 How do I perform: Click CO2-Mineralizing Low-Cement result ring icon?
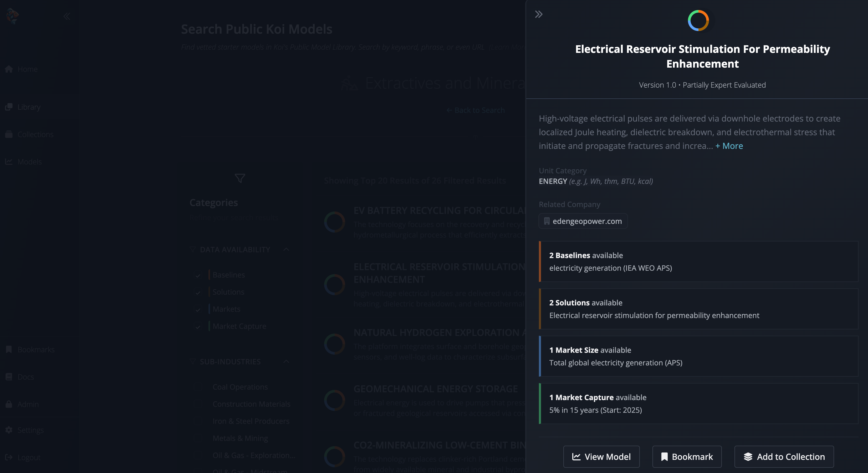click(x=335, y=456)
